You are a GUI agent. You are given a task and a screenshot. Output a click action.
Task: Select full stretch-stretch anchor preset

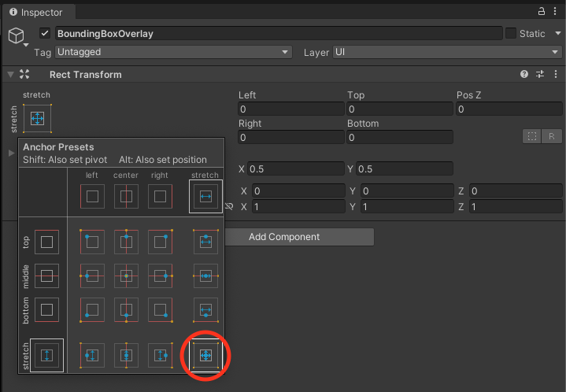pos(205,355)
